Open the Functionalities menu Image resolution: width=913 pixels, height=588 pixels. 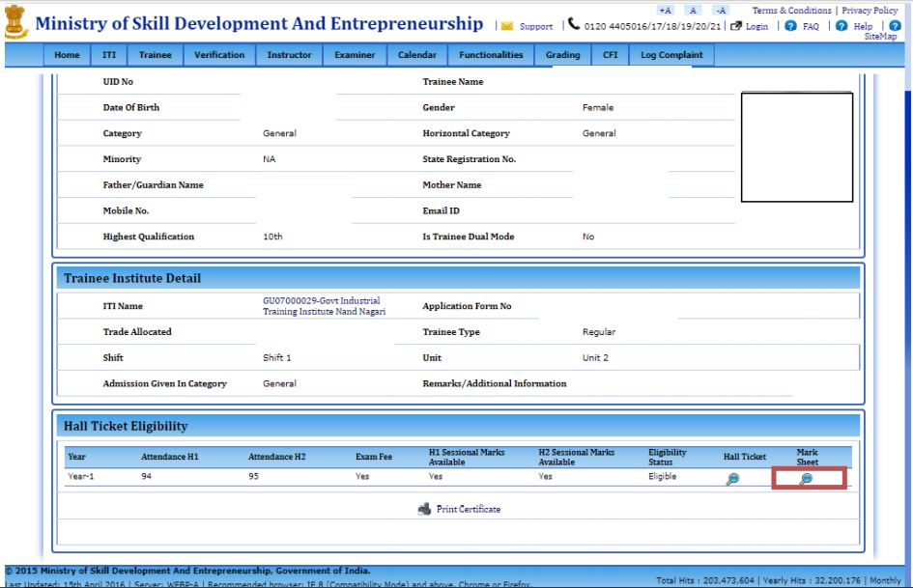point(491,55)
